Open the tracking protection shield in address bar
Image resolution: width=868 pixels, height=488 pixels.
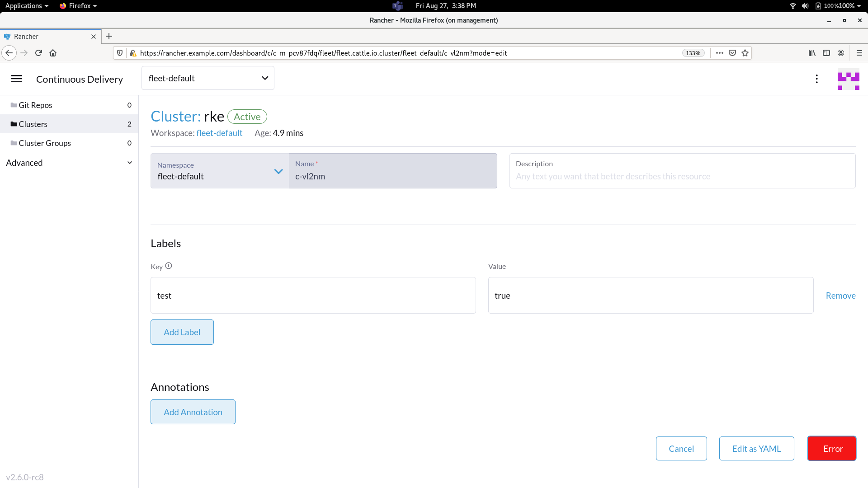119,53
